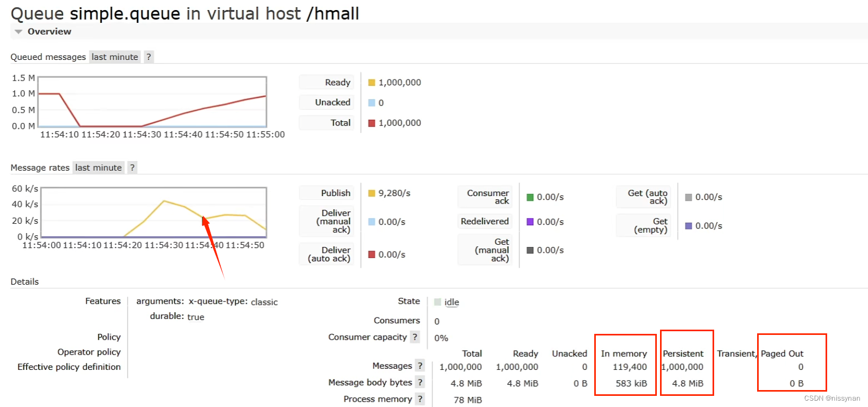Click the Consumer capacity value 0%
The image size is (868, 407).
(441, 338)
